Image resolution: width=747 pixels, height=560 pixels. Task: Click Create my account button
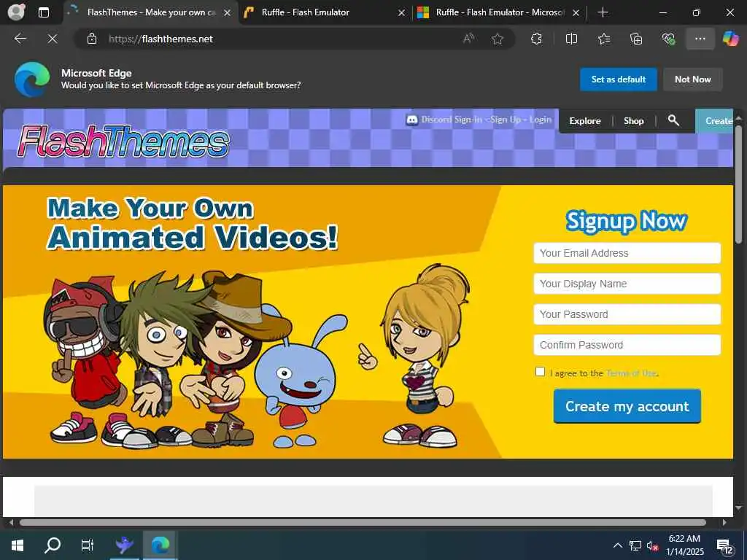pyautogui.click(x=627, y=406)
